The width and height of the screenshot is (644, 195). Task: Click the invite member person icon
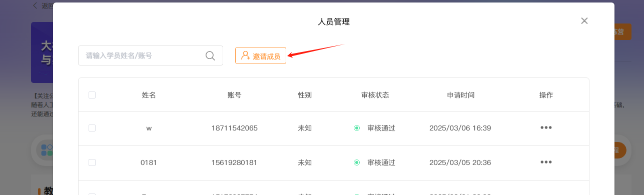(x=245, y=55)
